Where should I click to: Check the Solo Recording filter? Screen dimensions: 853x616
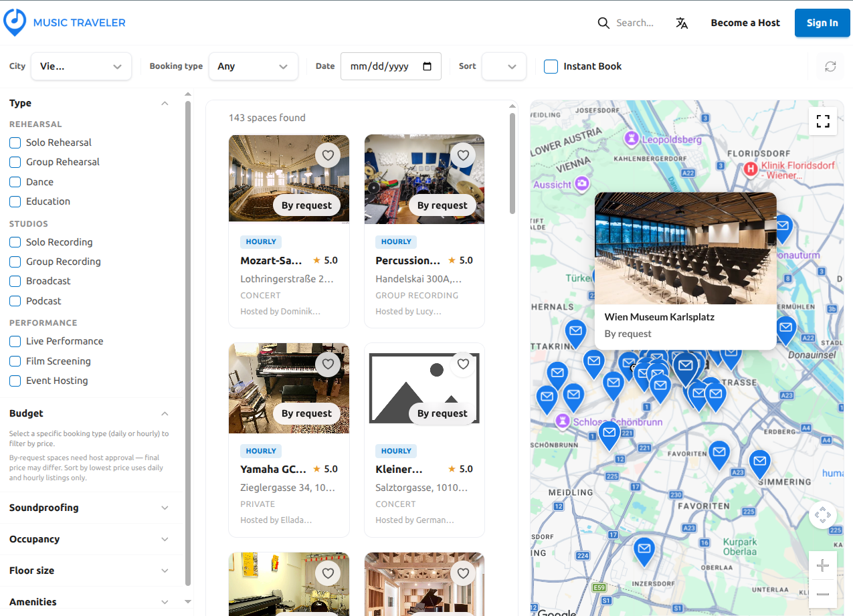pyautogui.click(x=15, y=242)
